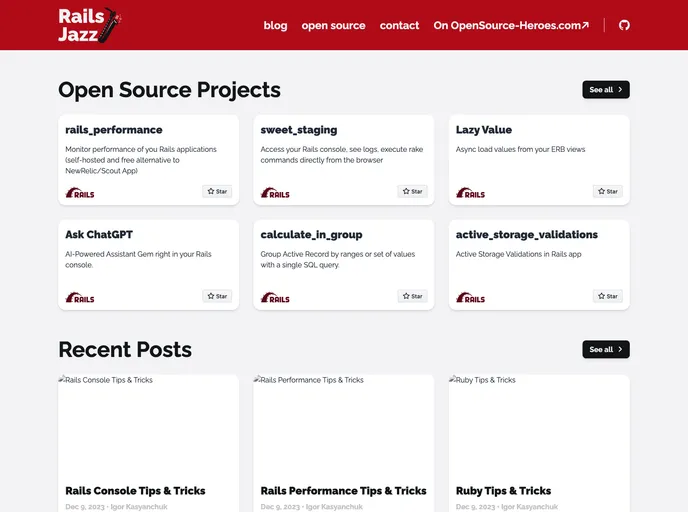This screenshot has height=512, width=688.
Task: Open the Lazy Value project title
Action: (x=484, y=130)
